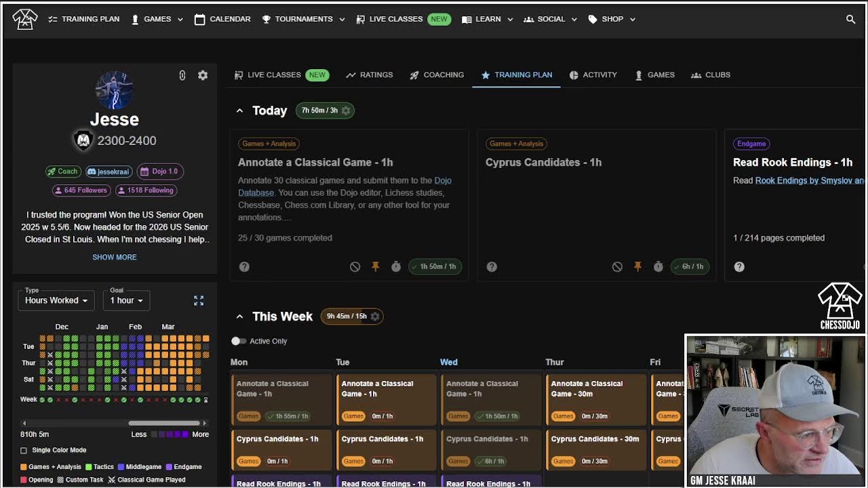Switch to the Activity tab

593,75
